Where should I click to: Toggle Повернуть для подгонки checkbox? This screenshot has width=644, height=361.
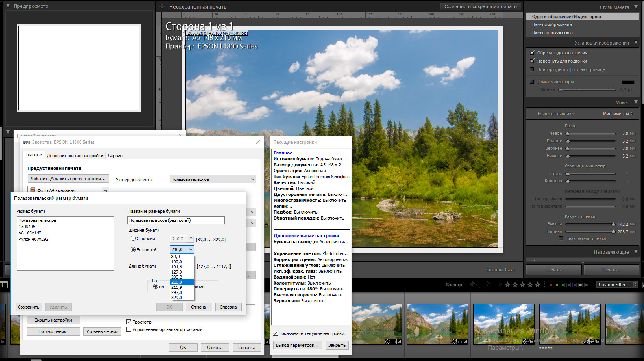point(532,61)
